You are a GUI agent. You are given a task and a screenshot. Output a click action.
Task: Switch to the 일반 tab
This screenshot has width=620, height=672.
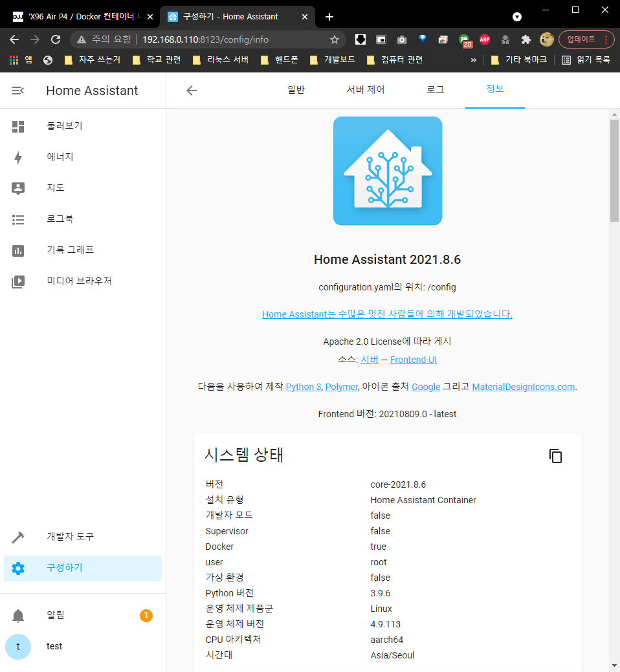296,90
